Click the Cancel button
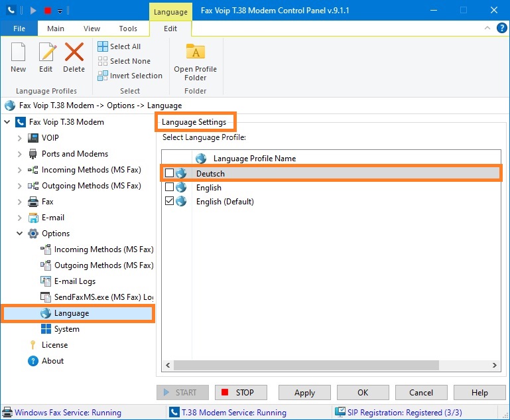Image resolution: width=510 pixels, height=420 pixels. pos(421,392)
